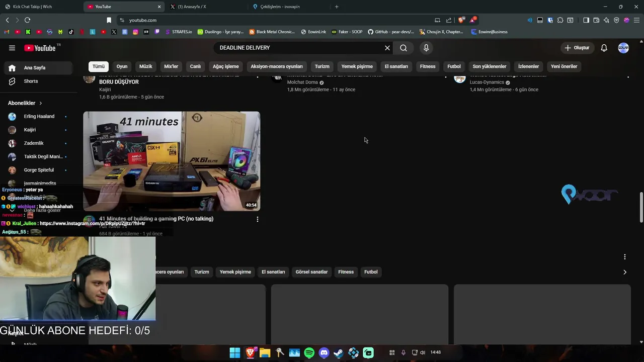
Task: Switch to Kick Chat Takip browser tab
Action: [41, 7]
